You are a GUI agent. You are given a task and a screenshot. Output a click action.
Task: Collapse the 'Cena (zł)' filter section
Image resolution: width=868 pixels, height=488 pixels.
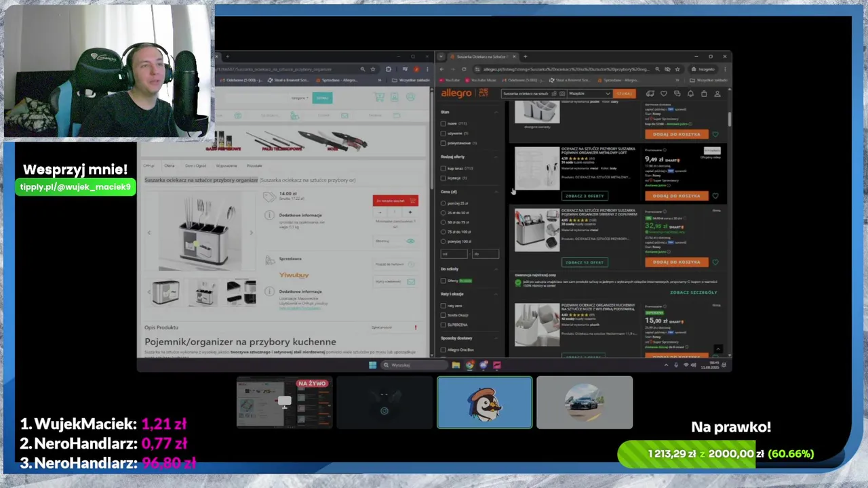tap(496, 192)
